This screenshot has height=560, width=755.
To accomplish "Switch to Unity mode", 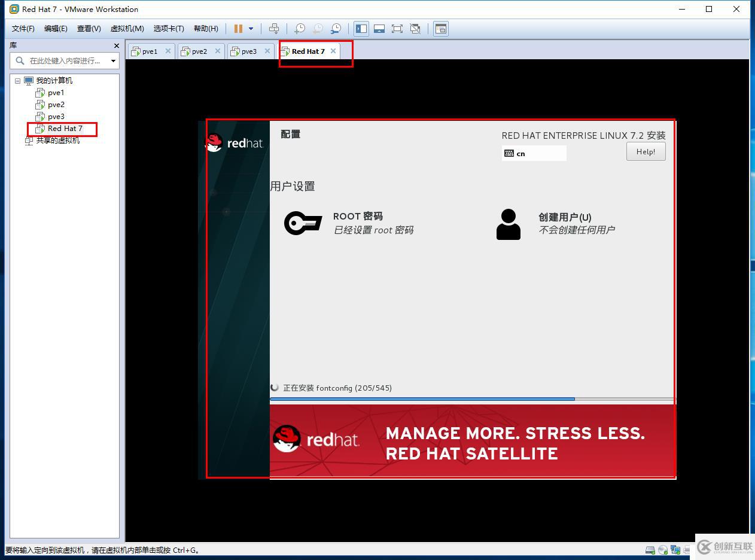I will coord(415,29).
